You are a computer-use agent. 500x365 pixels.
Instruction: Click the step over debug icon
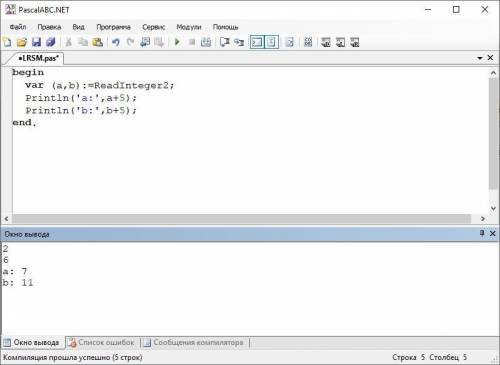(x=225, y=42)
